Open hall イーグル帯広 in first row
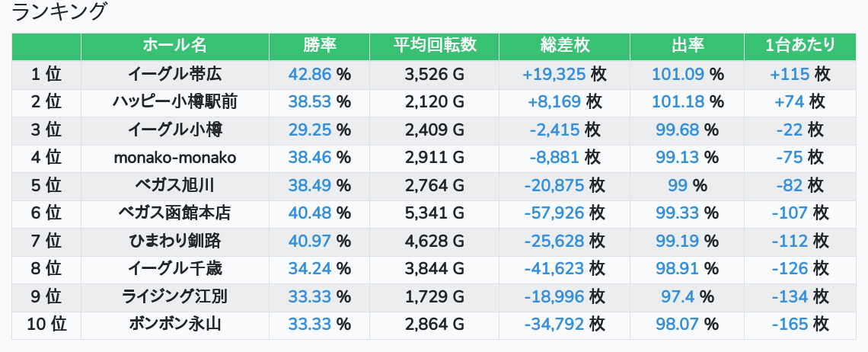This screenshot has width=868, height=352. (x=175, y=74)
